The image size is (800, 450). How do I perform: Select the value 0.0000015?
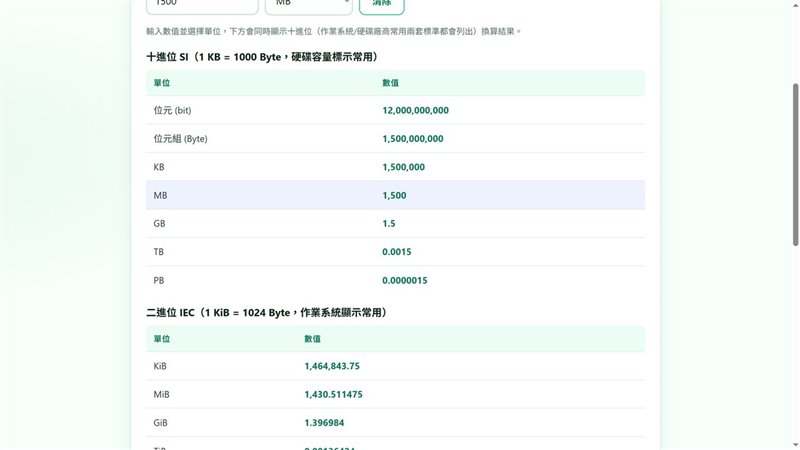[405, 281]
